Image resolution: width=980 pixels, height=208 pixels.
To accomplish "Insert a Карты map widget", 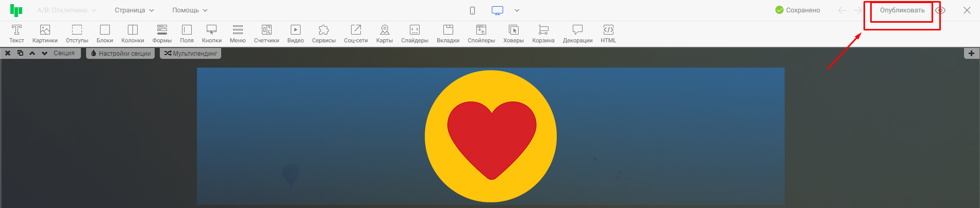I will [x=384, y=33].
